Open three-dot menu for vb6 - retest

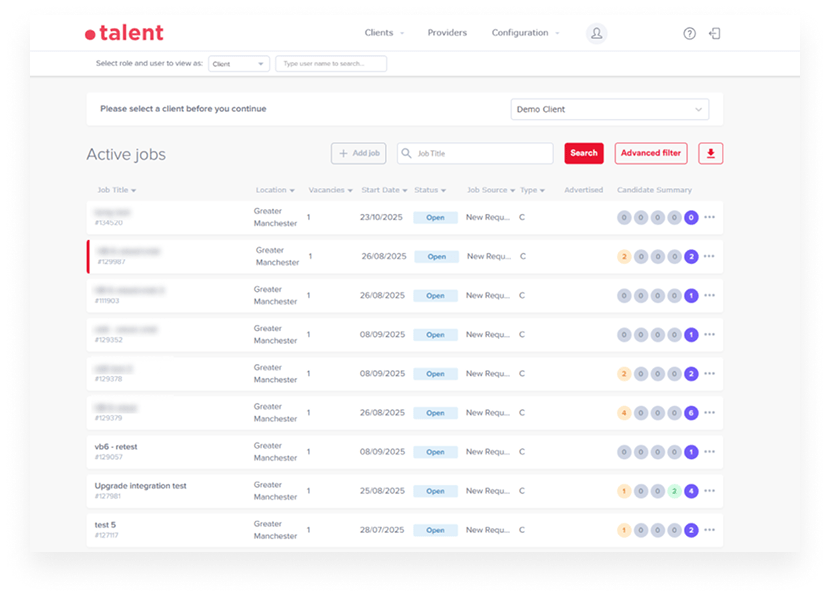pos(709,452)
